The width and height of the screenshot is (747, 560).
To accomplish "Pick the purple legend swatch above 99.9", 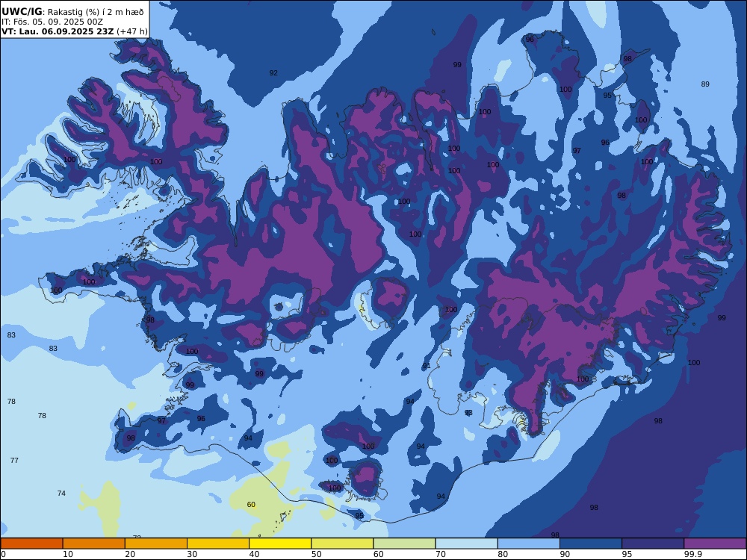I will tap(715, 544).
